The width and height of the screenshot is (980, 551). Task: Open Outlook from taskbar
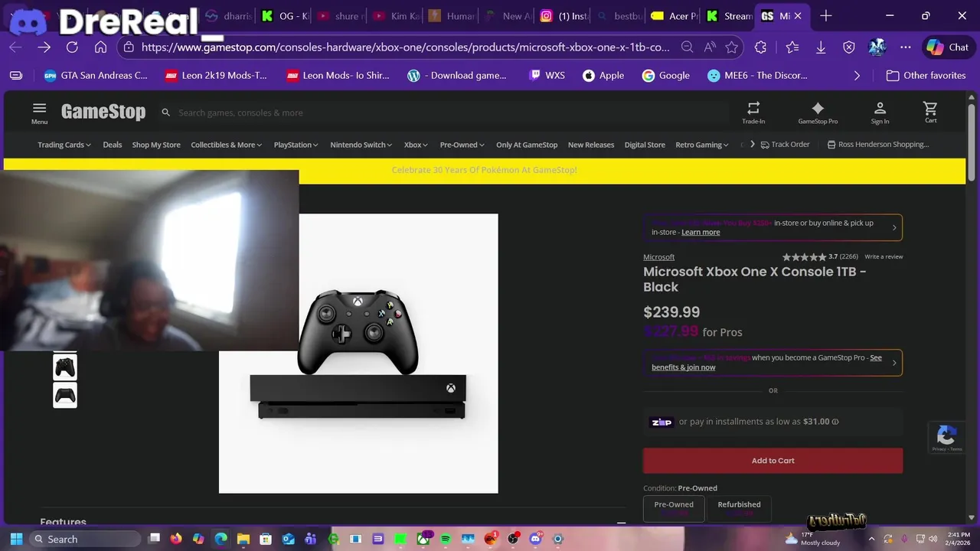point(289,539)
